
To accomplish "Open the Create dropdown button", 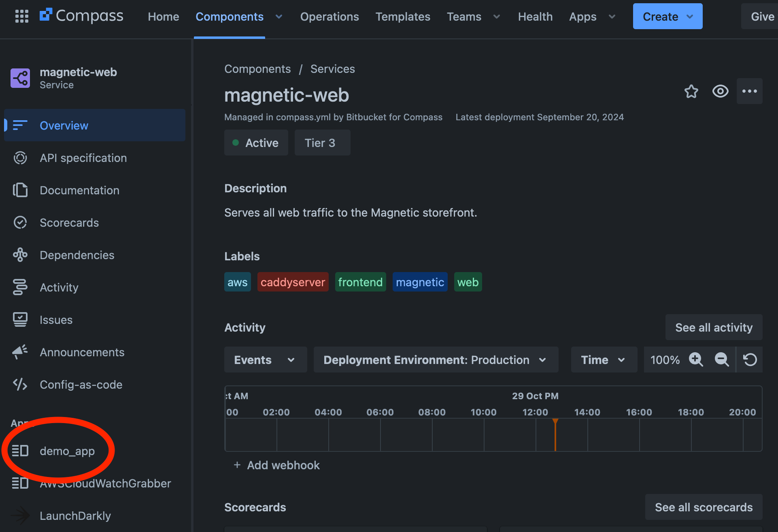I will point(667,16).
